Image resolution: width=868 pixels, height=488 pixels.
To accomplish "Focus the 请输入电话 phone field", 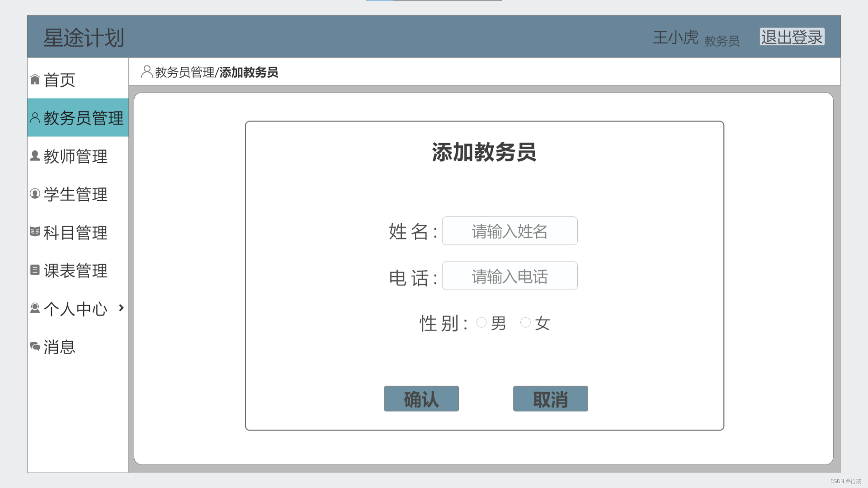I will point(509,276).
